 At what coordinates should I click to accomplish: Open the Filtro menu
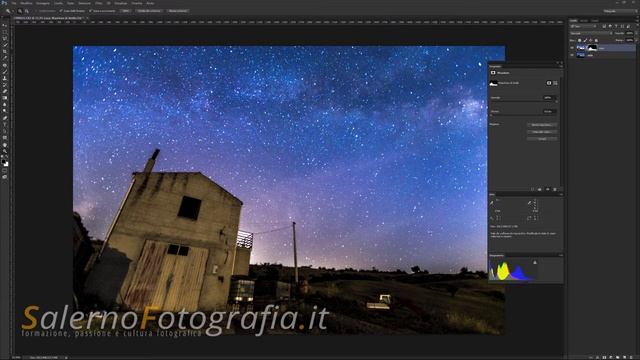click(98, 3)
